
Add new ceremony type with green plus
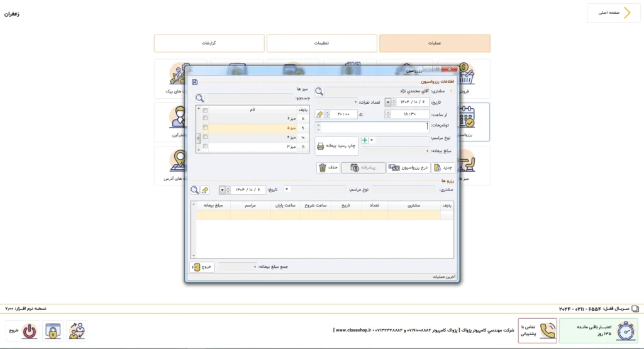click(x=365, y=140)
